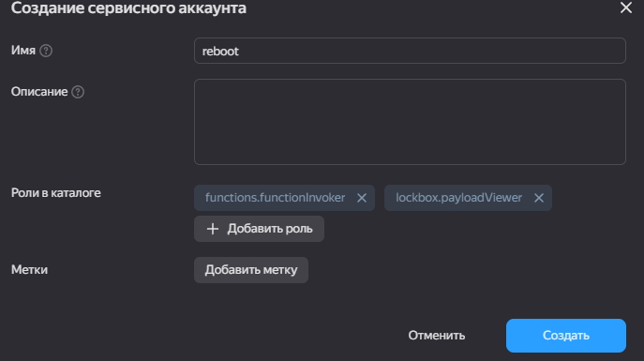Add another role with Добавить роль
The image size is (644, 361).
click(259, 229)
